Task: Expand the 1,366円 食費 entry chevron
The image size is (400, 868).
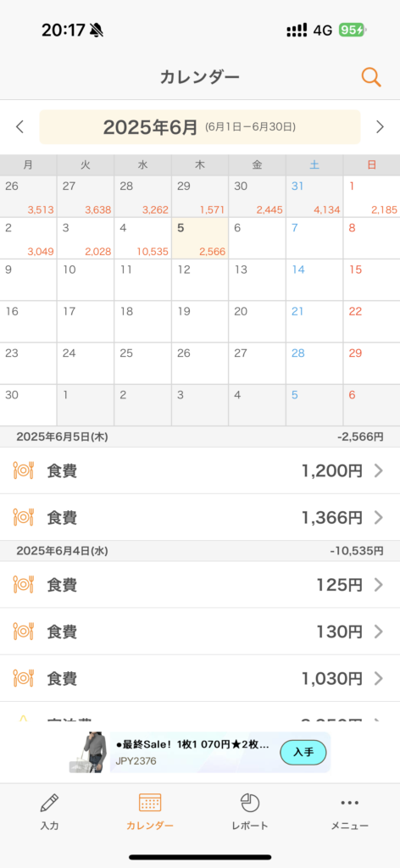Action: [x=379, y=518]
